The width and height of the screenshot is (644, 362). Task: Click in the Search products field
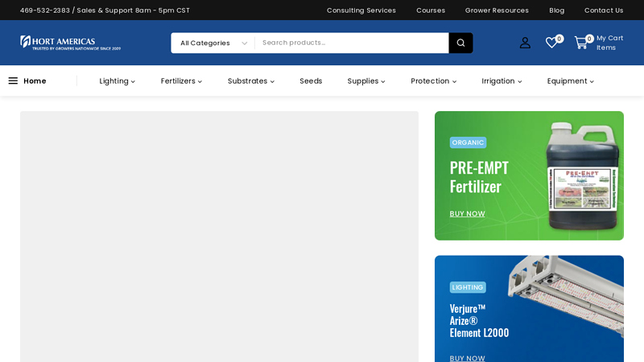pos(350,43)
